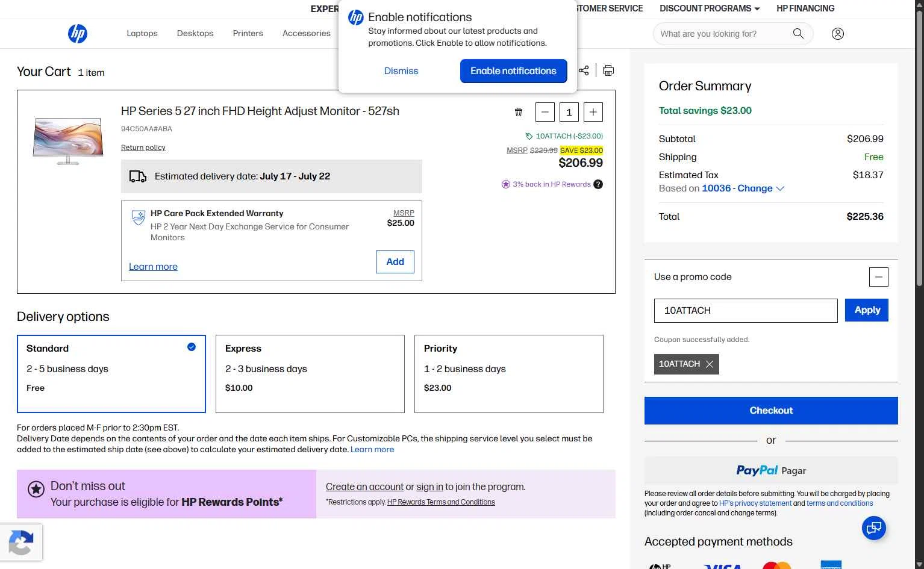Open HP Financing in the top bar
The image size is (924, 569).
[805, 8]
